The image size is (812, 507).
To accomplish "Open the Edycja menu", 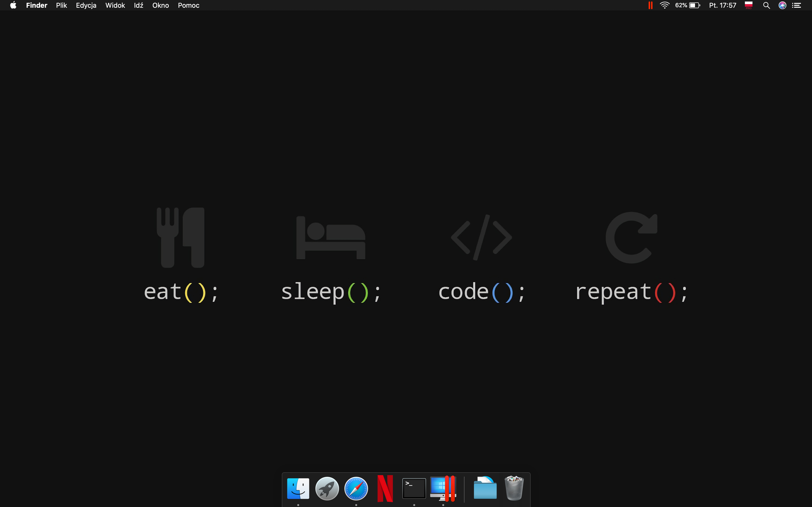I will (x=86, y=5).
